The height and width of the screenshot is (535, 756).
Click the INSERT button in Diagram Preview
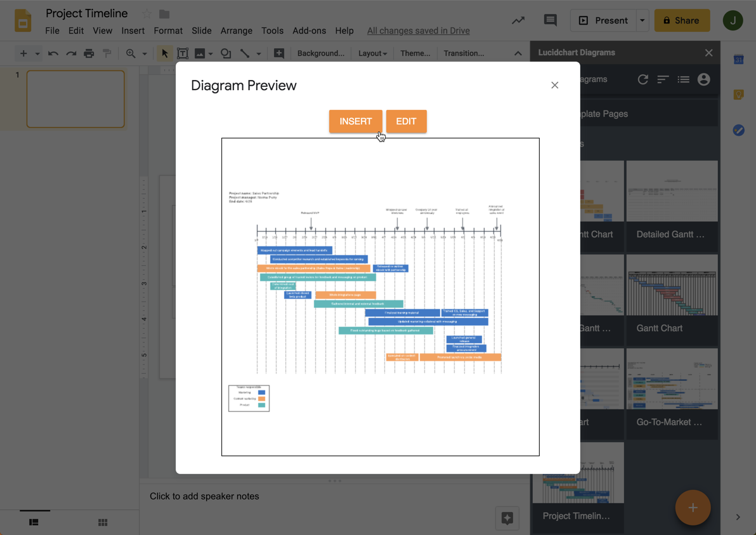[x=355, y=121]
